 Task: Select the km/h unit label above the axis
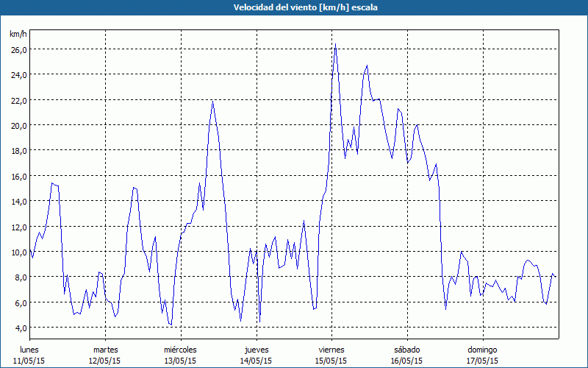pyautogui.click(x=18, y=34)
